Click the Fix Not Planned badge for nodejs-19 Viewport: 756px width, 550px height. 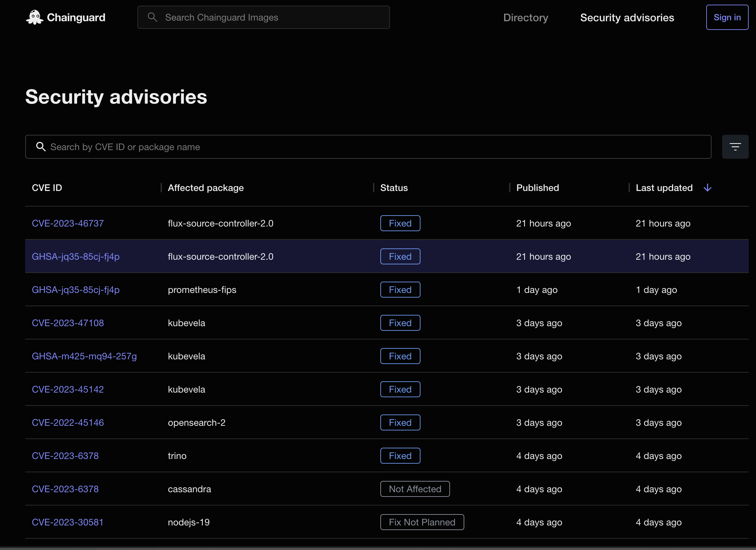[422, 522]
